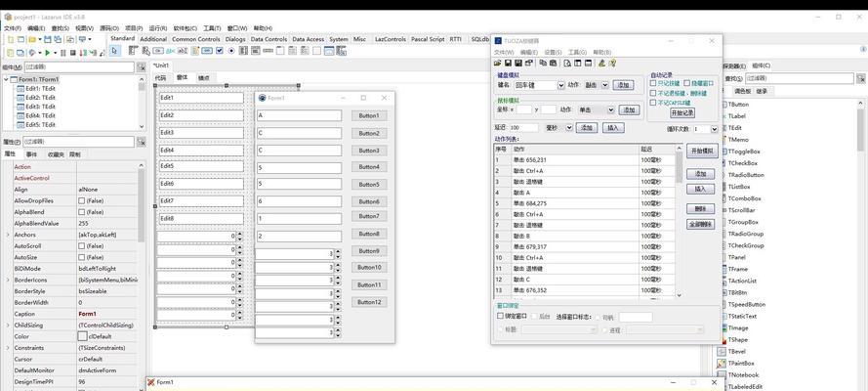Viewport: 868px width, 391px height.
Task: Enable the 隐藏窗口 checkbox
Action: pyautogui.click(x=687, y=83)
